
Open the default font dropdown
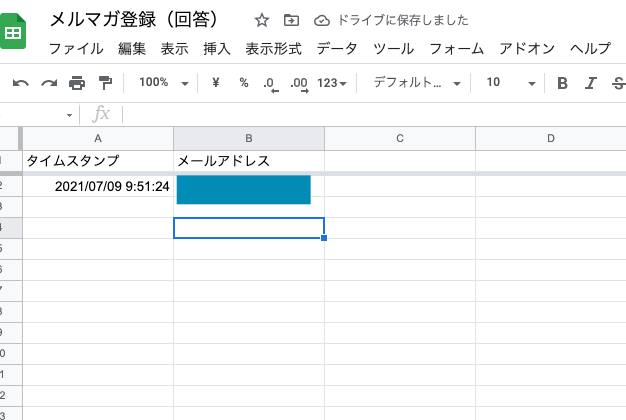pos(416,83)
